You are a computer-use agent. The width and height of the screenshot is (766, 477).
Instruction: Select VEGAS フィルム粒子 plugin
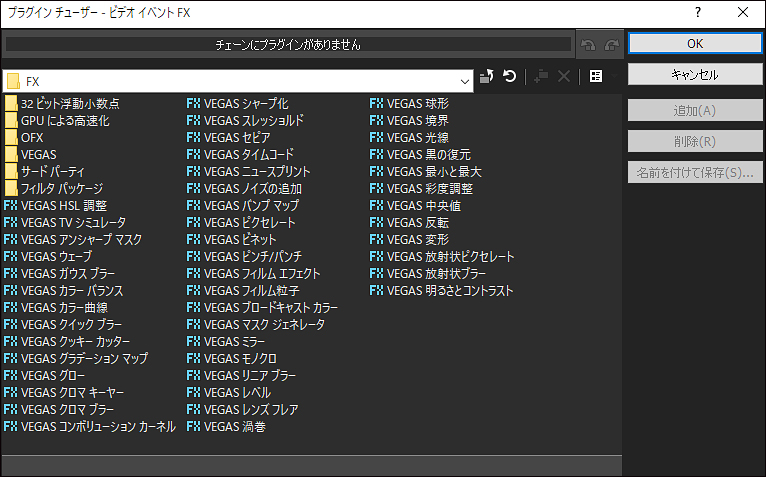click(243, 291)
